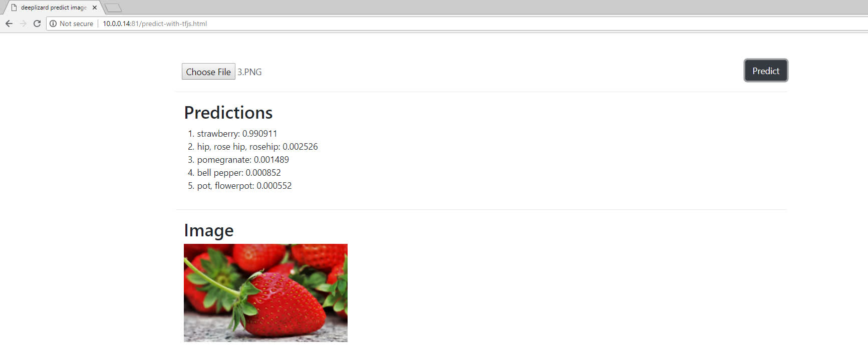The image size is (868, 353).
Task: Reload the page with refresh icon
Action: tap(37, 24)
